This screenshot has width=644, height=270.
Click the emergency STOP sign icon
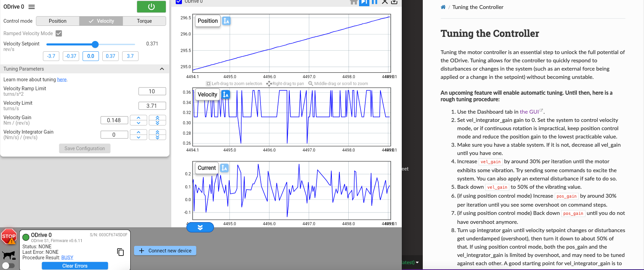point(9,237)
